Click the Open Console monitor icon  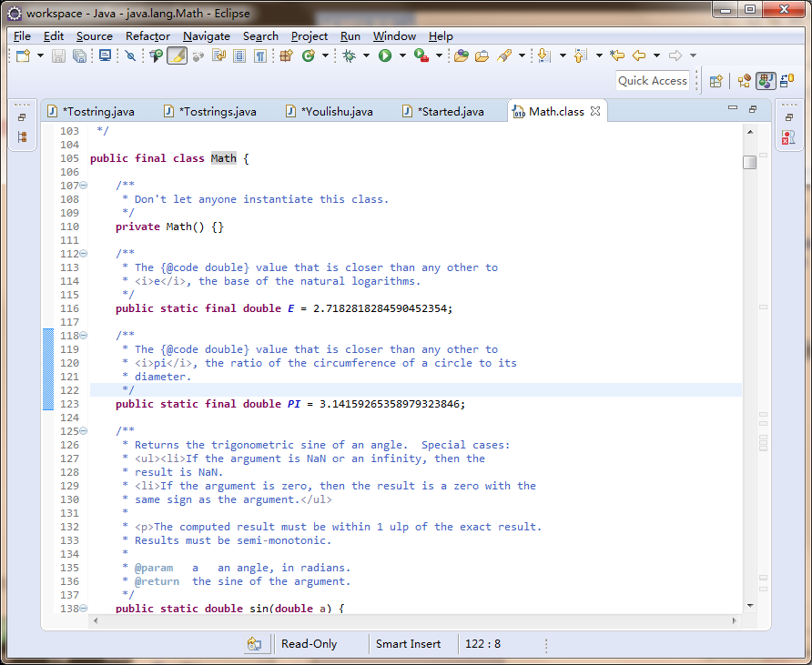[105, 55]
